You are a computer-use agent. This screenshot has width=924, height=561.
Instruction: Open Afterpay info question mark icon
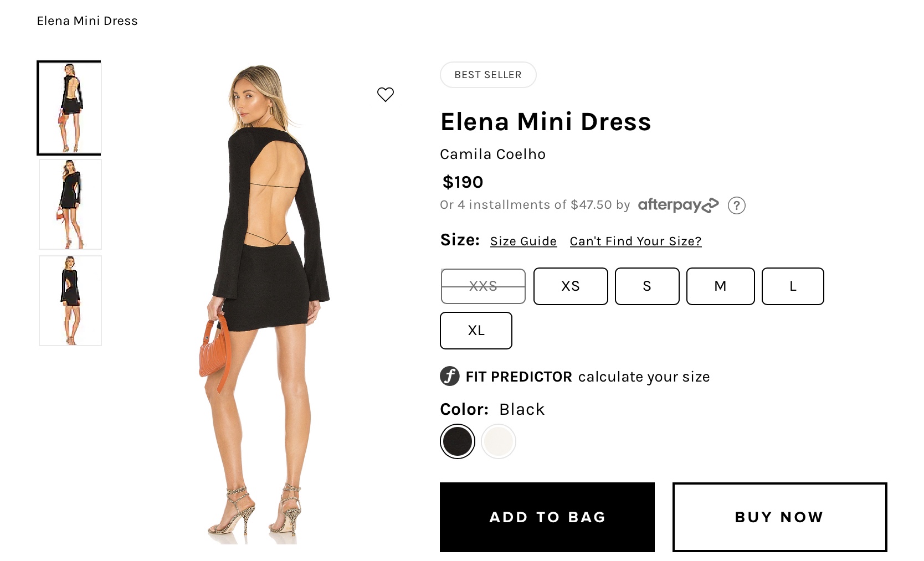[x=736, y=205]
